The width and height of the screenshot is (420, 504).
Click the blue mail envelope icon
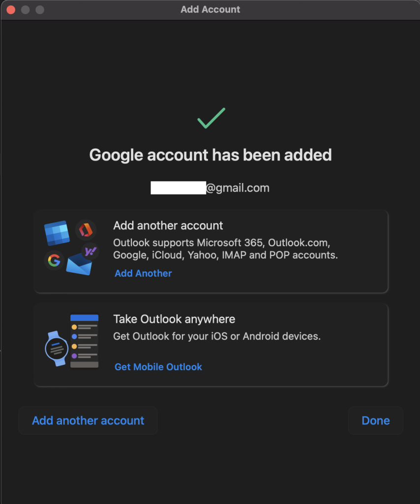(79, 265)
